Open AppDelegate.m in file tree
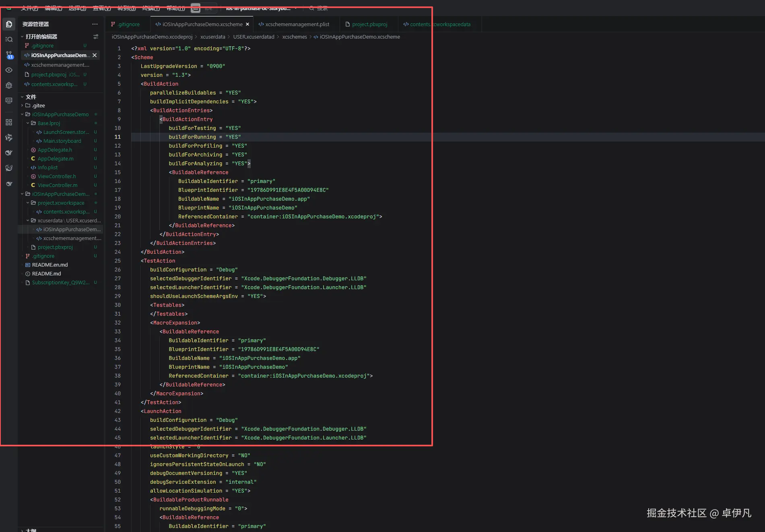Image resolution: width=765 pixels, height=532 pixels. 56,158
